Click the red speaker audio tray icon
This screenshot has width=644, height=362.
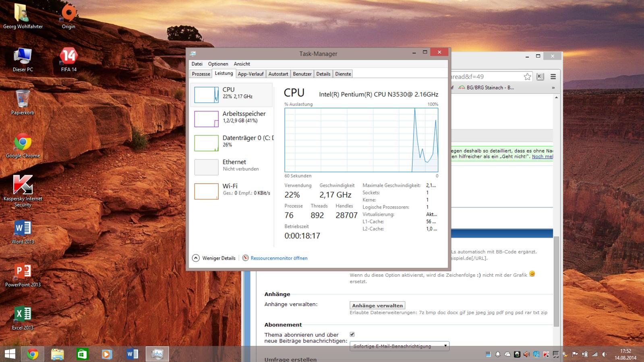click(526, 354)
